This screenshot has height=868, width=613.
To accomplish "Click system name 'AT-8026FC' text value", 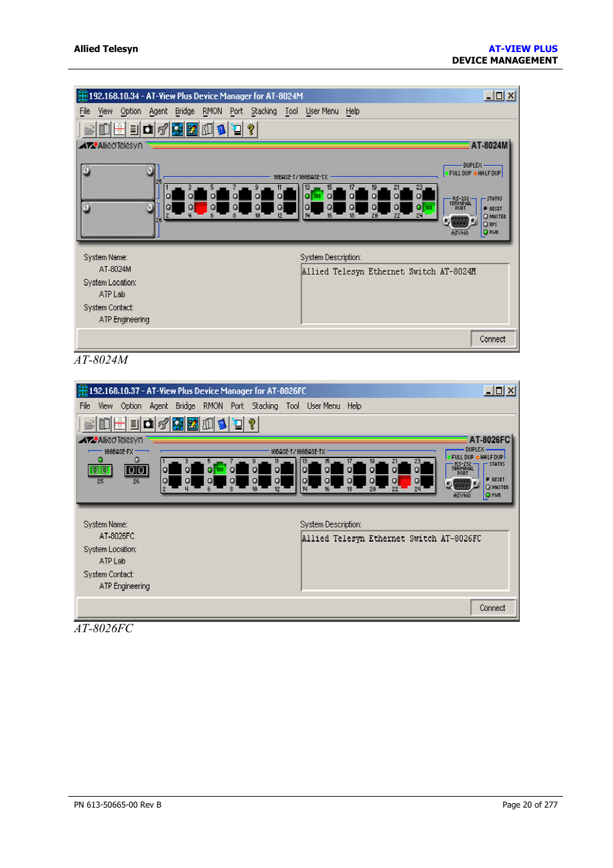I will pos(116,536).
